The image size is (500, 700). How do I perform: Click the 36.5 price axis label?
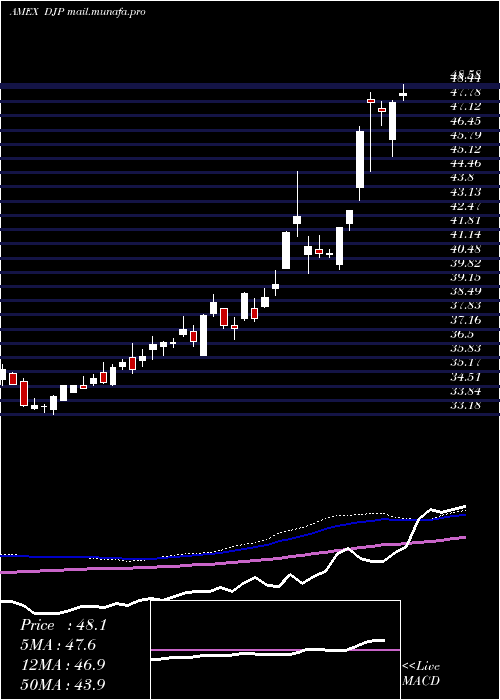click(463, 334)
